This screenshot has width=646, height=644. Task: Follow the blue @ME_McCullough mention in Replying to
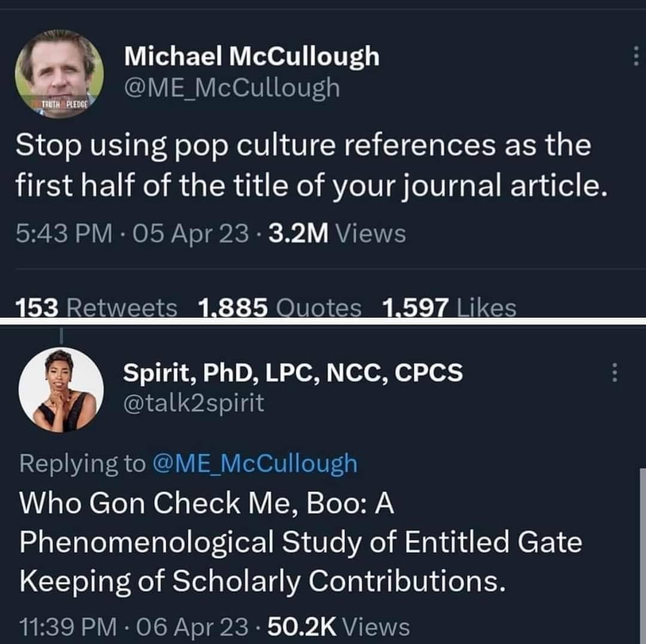255,463
